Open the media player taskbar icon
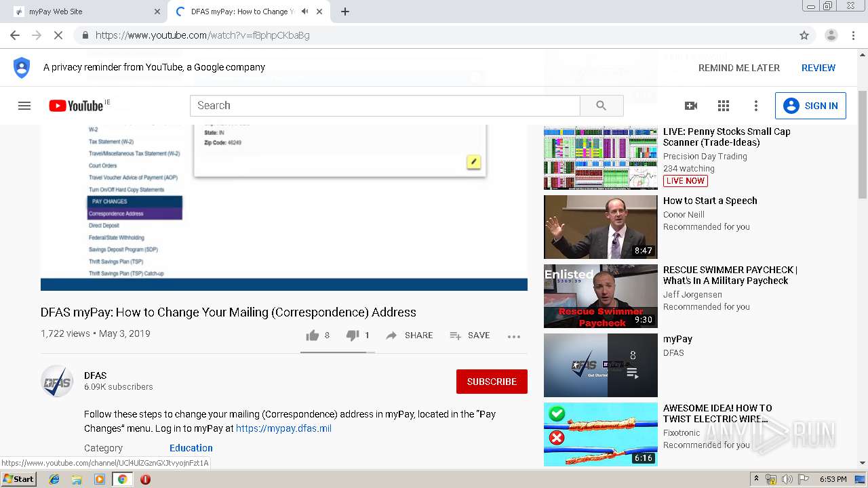 (x=100, y=479)
